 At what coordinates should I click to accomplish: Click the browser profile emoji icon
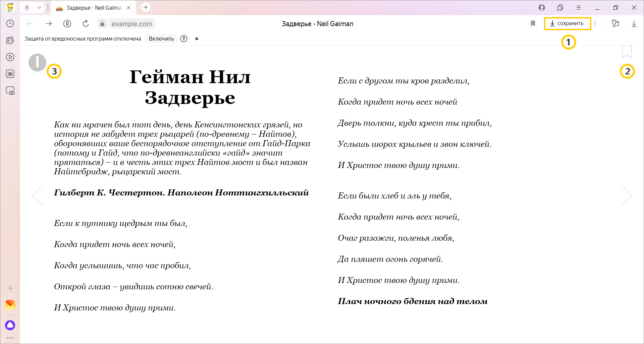pyautogui.click(x=10, y=7)
